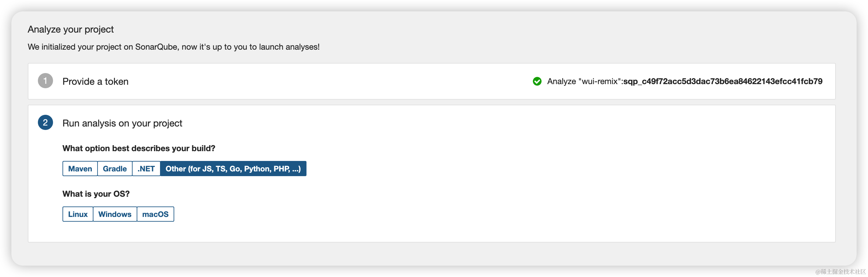This screenshot has width=868, height=277.
Task: Select Other (for JS, TS, Go, Python, PHP) option
Action: pos(233,169)
